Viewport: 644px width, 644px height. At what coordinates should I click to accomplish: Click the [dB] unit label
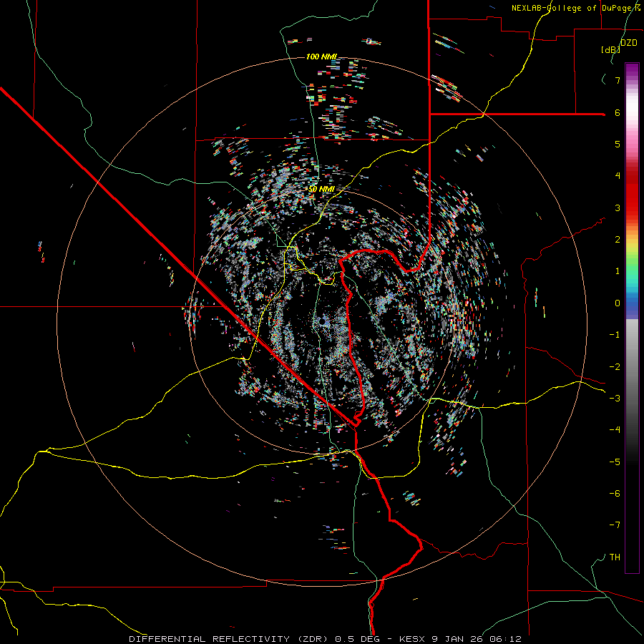click(x=610, y=49)
